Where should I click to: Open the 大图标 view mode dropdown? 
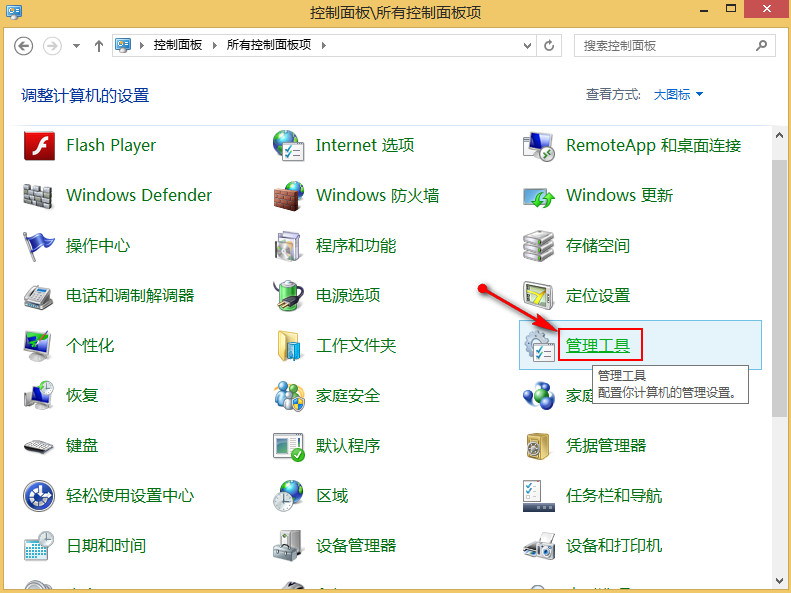(678, 94)
